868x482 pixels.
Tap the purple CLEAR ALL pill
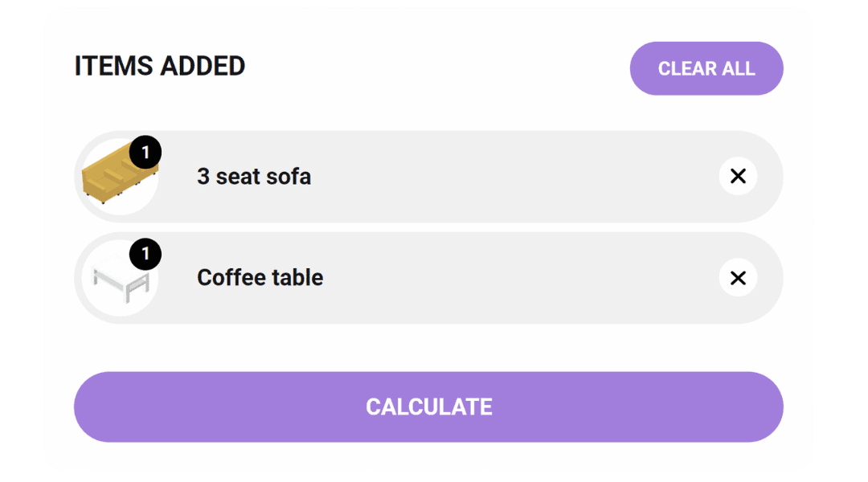706,68
